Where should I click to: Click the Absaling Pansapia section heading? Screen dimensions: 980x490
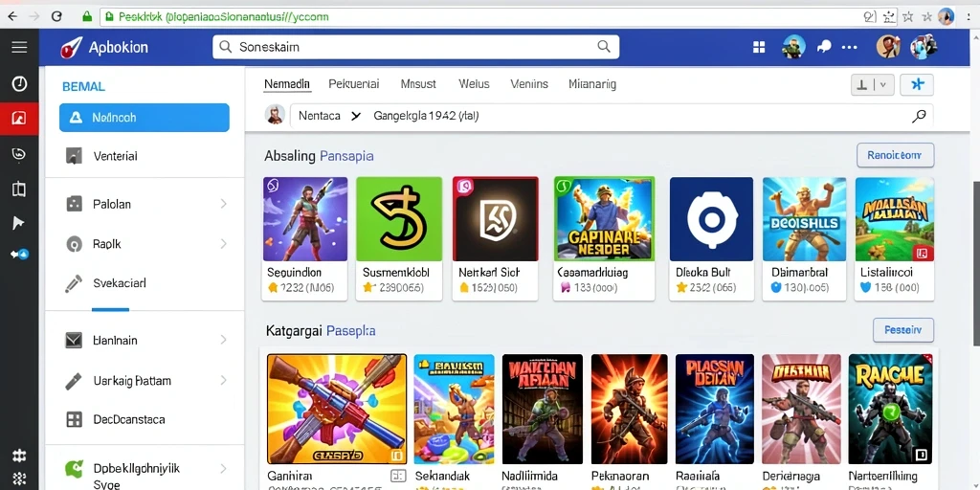click(319, 156)
